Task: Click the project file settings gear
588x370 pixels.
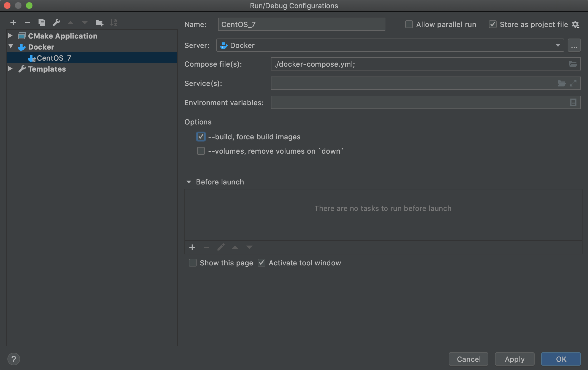Action: 575,25
